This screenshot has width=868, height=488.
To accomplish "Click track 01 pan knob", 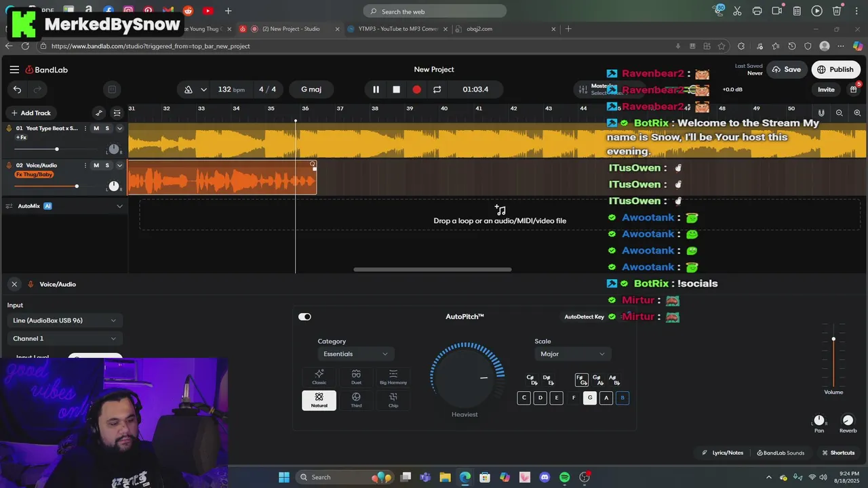I will click(x=113, y=149).
